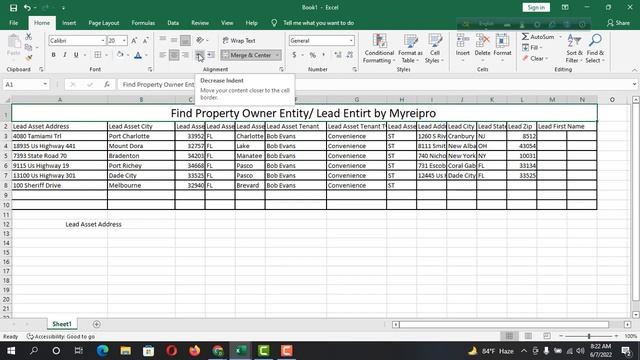Click the Sign in button

pyautogui.click(x=536, y=7)
